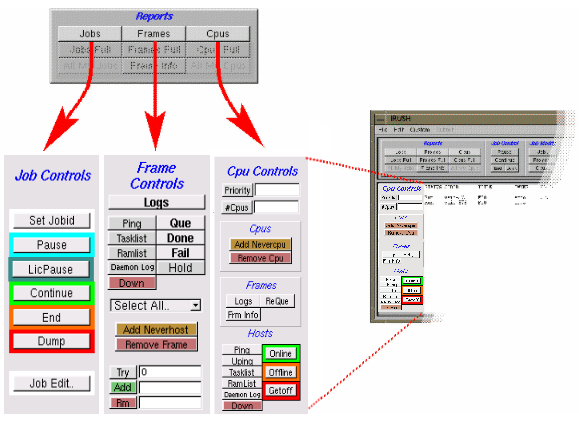Click the Jobs report button
Screen dimensions: 579x422
click(90, 34)
